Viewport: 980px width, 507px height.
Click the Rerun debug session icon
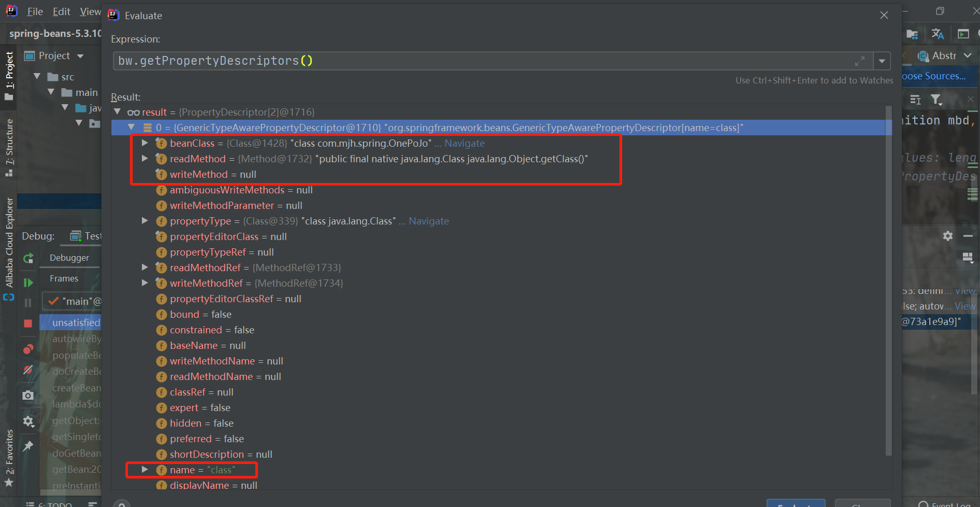(28, 258)
